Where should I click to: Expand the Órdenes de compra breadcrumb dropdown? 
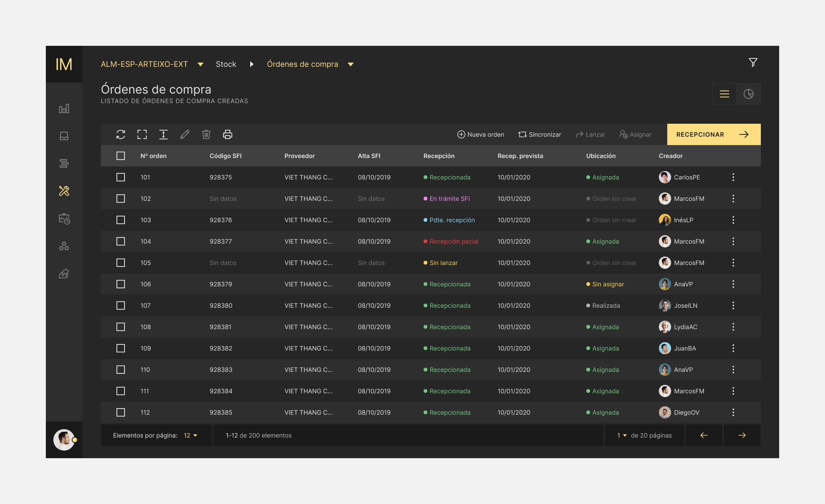point(351,65)
